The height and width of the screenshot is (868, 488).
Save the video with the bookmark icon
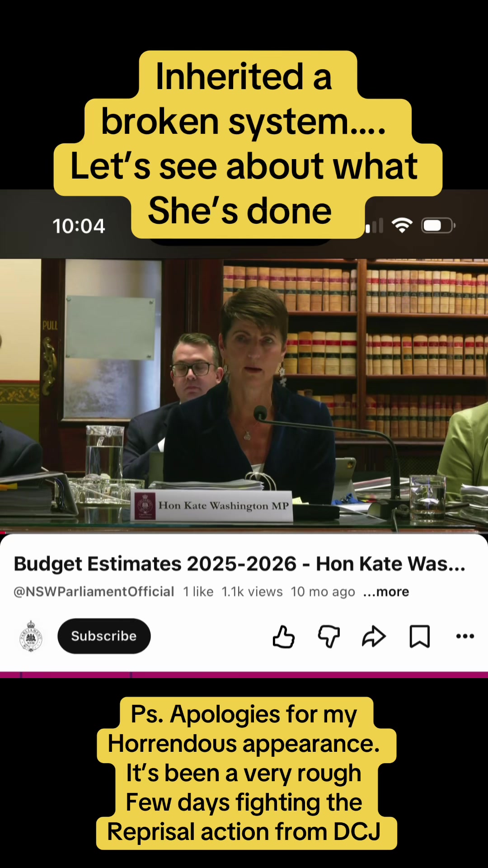[419, 637]
